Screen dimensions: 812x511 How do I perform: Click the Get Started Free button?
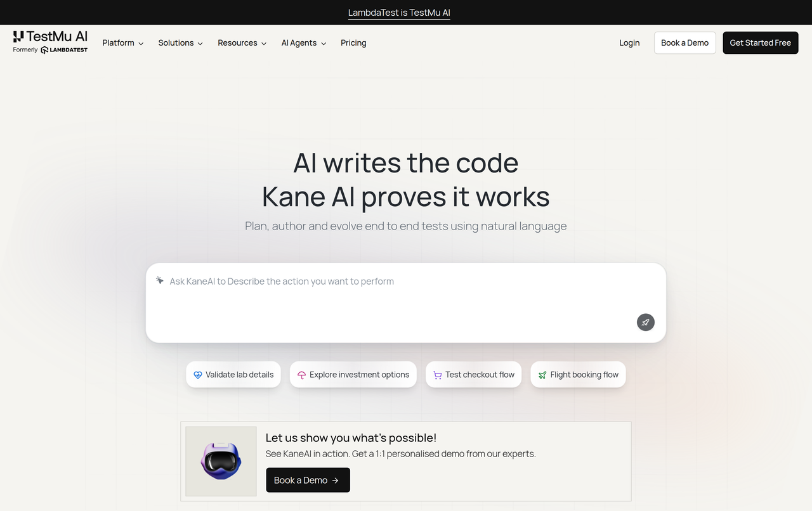[x=761, y=43]
